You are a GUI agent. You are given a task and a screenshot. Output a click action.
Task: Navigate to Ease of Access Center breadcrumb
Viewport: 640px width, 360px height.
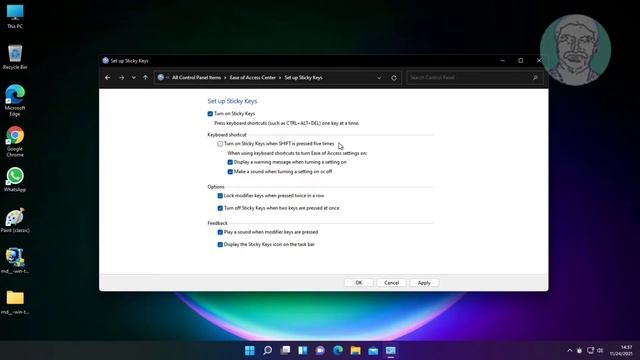[x=253, y=78]
